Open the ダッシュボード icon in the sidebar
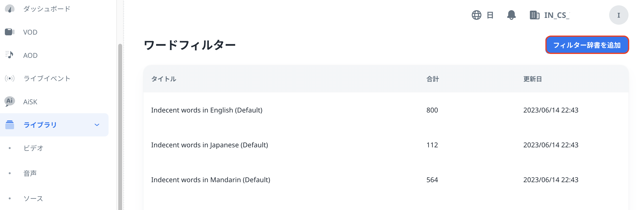The width and height of the screenshot is (644, 210). tap(9, 8)
